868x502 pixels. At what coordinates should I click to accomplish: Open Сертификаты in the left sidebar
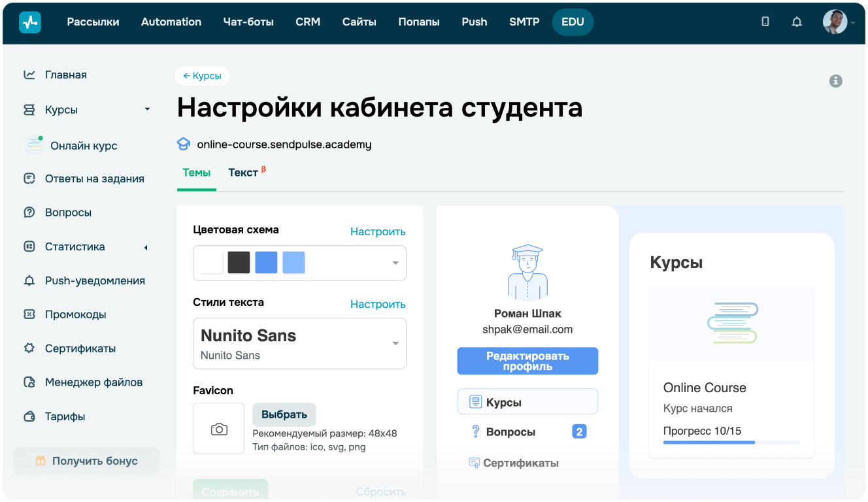80,348
